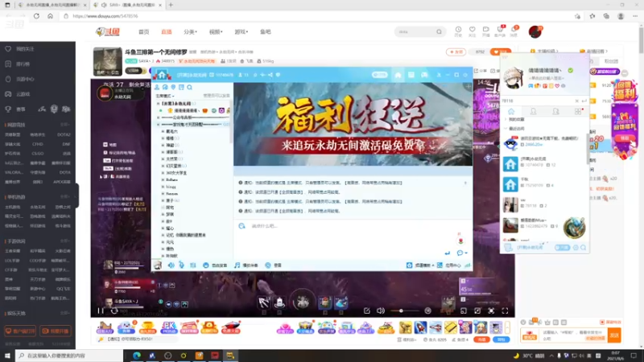644x362 pixels.
Task: Open the follow heart icon in Douyu header
Action: (473, 30)
